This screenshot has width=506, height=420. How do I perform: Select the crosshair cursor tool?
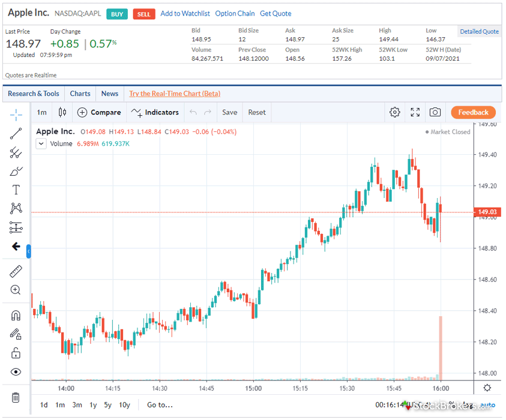click(x=16, y=114)
